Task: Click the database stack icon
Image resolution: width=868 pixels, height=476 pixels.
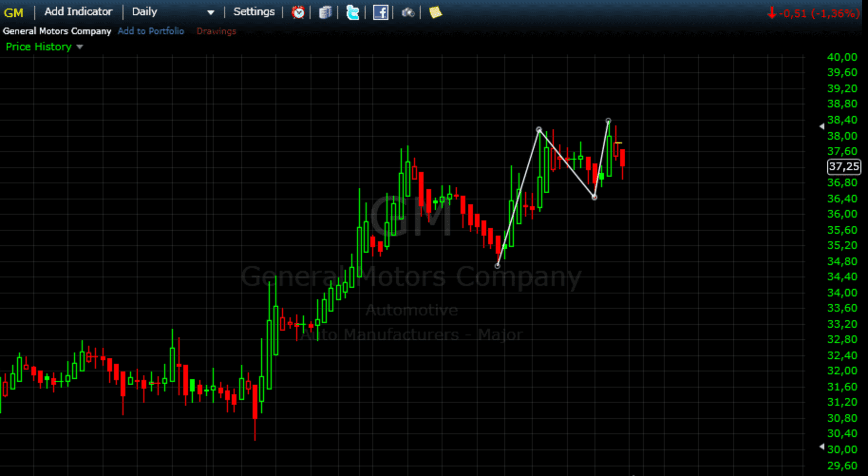Action: 325,12
